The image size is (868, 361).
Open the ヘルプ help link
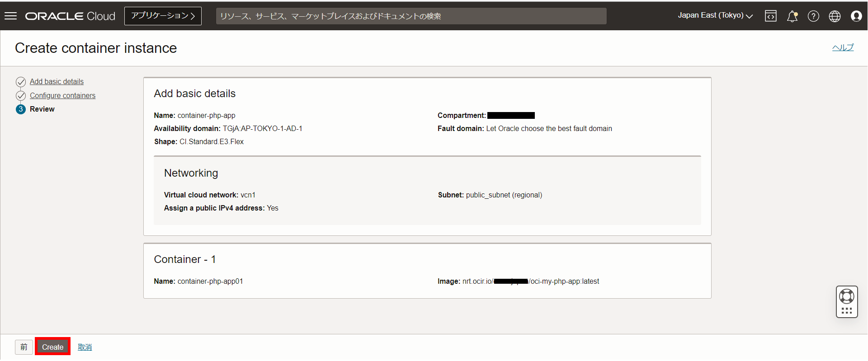coord(843,47)
